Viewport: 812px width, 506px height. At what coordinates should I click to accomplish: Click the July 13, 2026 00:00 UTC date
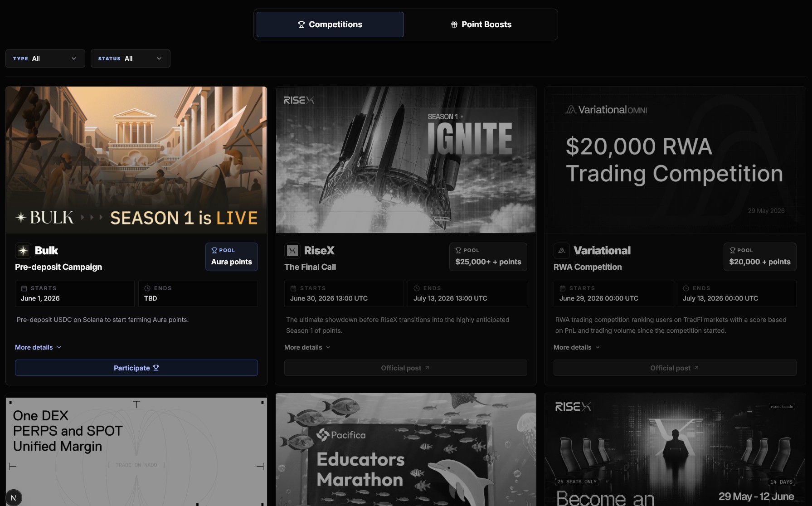point(720,298)
